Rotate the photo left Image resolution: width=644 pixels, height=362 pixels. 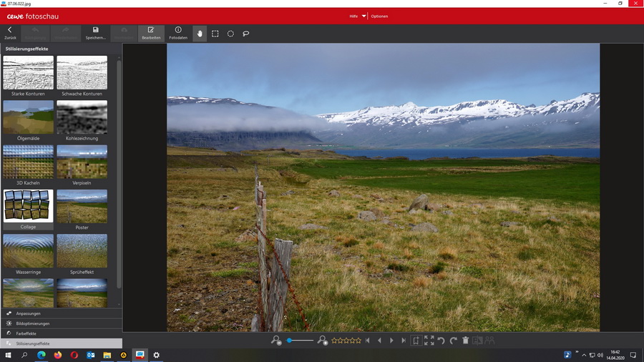[x=441, y=341]
